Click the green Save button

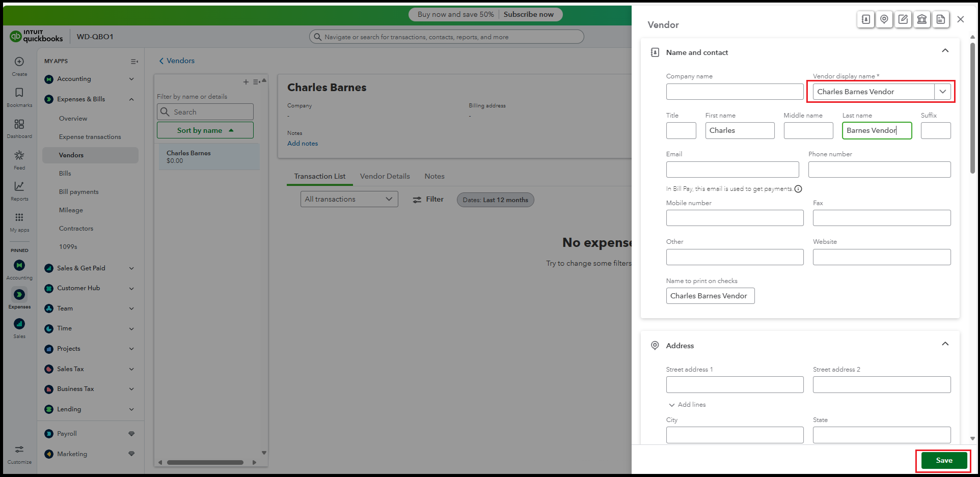pyautogui.click(x=944, y=460)
